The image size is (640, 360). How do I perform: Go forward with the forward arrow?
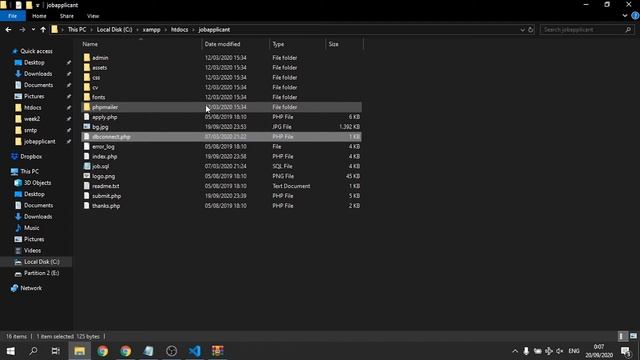point(22,29)
